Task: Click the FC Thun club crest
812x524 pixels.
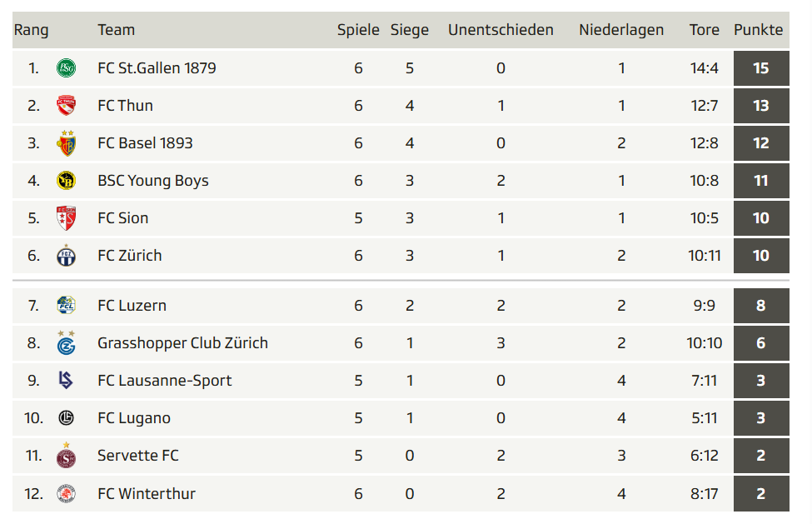Action: [66, 105]
